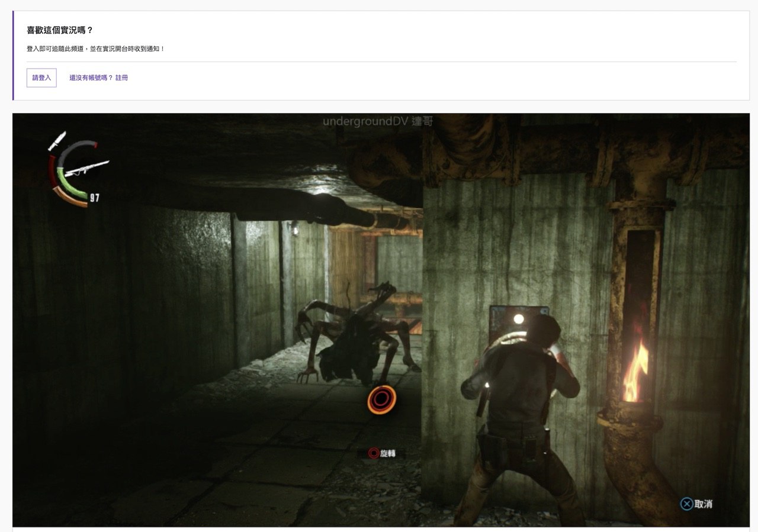Click the game stream video frame

381,320
